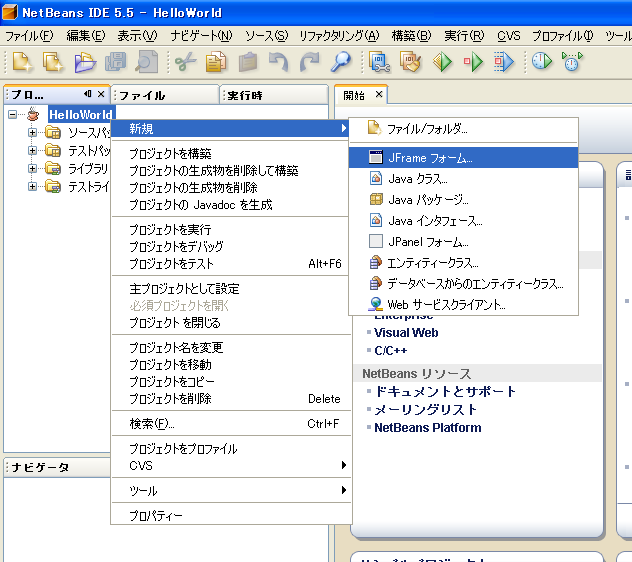
Task: Close the 開始 start page tab
Action: 379,95
